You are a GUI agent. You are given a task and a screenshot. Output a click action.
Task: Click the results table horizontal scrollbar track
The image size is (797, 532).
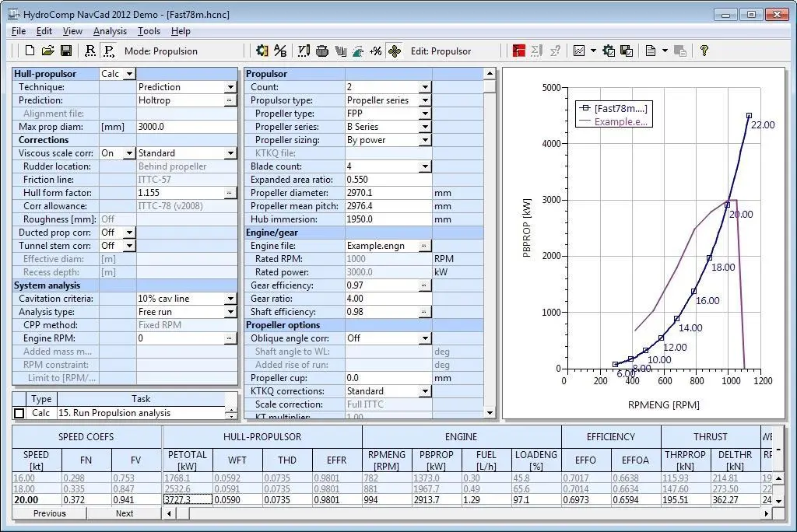pos(476,513)
